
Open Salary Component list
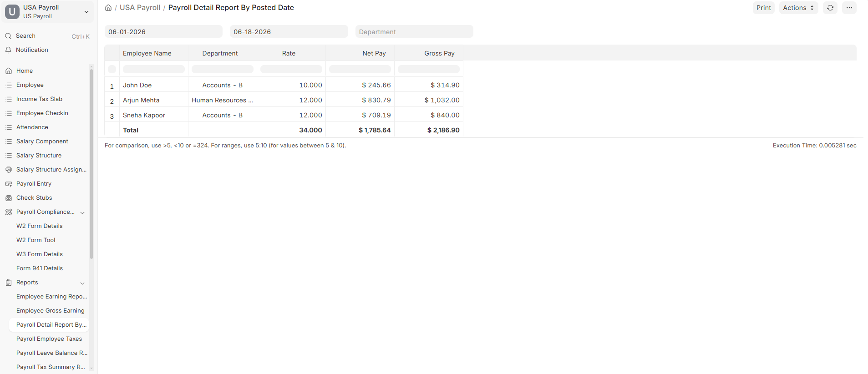click(42, 142)
